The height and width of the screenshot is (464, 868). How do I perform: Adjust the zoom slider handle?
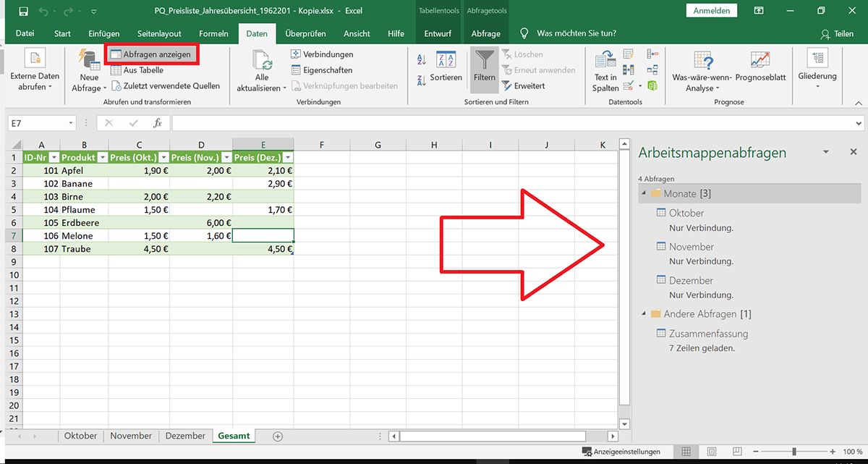794,452
